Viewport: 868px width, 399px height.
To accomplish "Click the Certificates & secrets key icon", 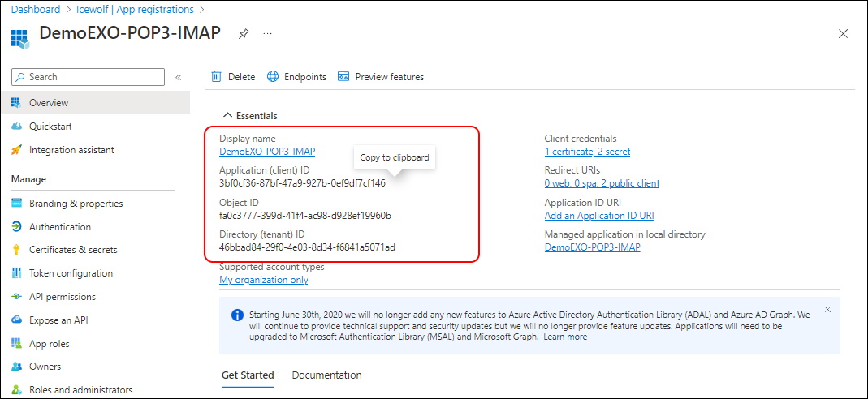I will (x=16, y=250).
